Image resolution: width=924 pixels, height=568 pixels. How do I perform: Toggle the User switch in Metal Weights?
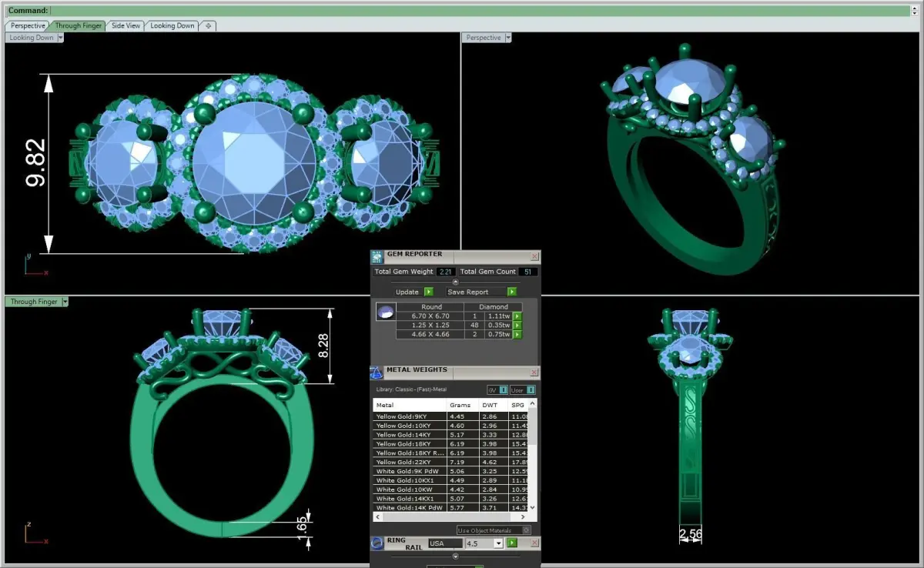coord(522,390)
